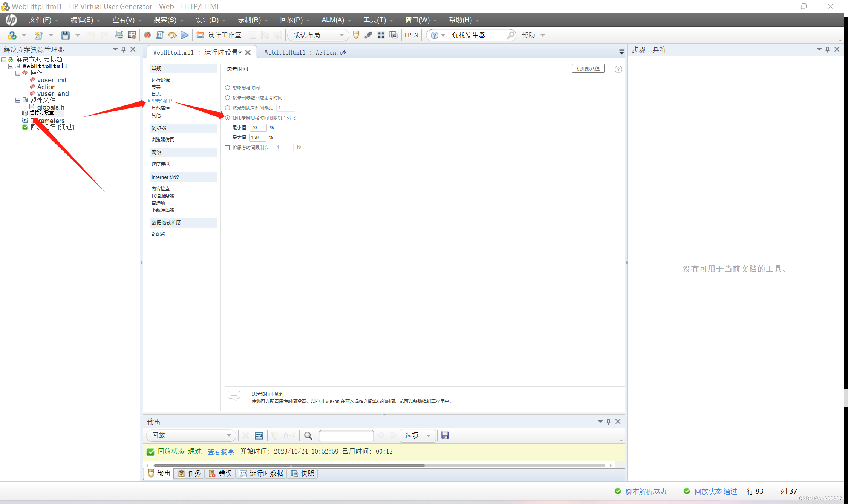Click the magnifier search icon in output panel

(x=308, y=435)
